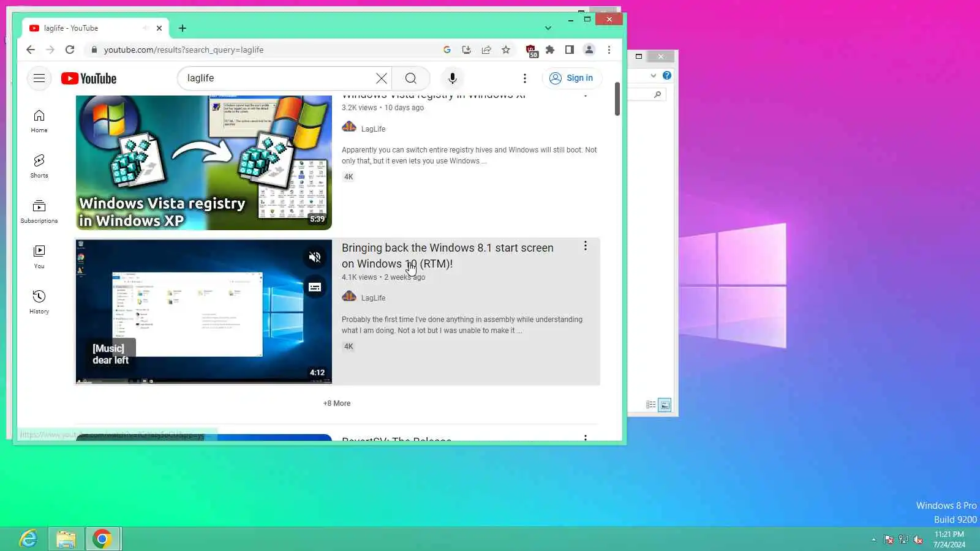Click the search magnifier in the background window
The height and width of the screenshot is (551, 980).
click(x=657, y=95)
